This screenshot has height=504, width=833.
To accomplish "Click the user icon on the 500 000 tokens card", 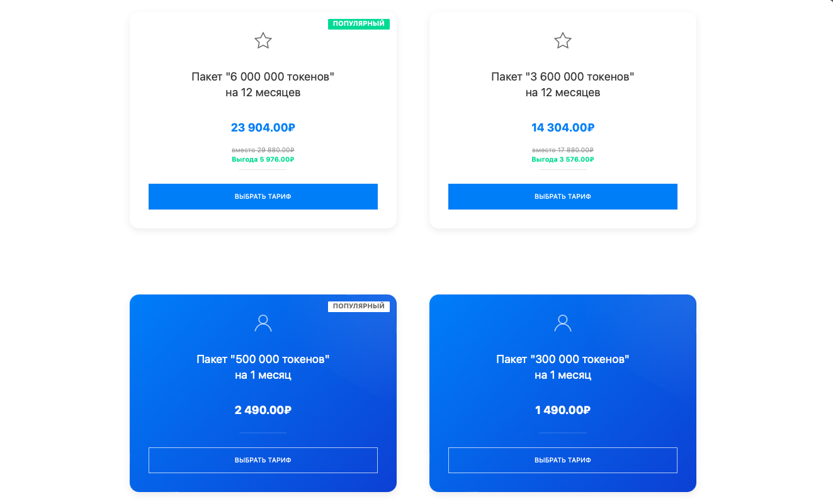I will (263, 323).
